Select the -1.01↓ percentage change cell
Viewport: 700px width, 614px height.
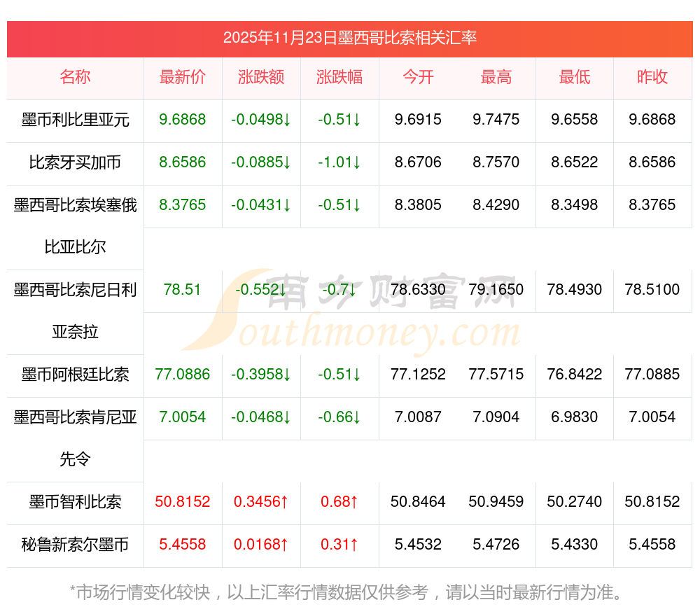coord(339,162)
